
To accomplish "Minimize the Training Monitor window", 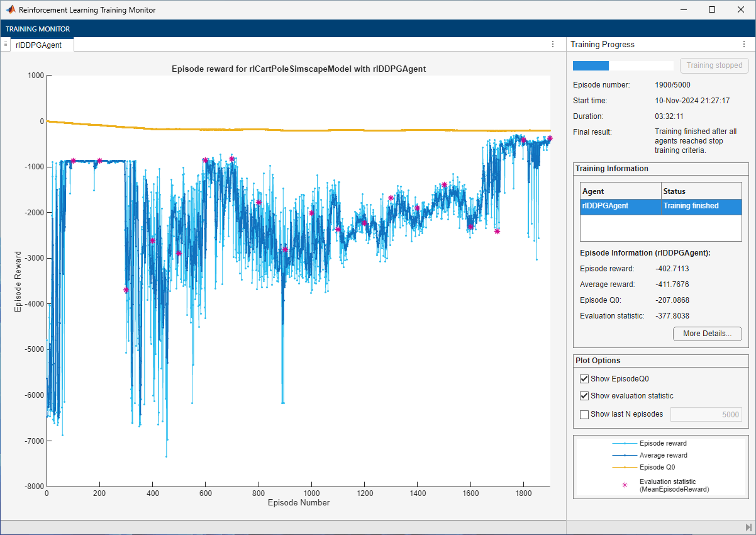I will coord(682,10).
